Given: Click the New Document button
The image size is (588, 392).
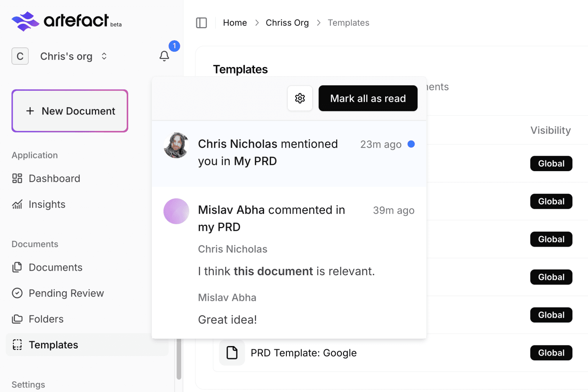Looking at the screenshot, I should (x=70, y=111).
